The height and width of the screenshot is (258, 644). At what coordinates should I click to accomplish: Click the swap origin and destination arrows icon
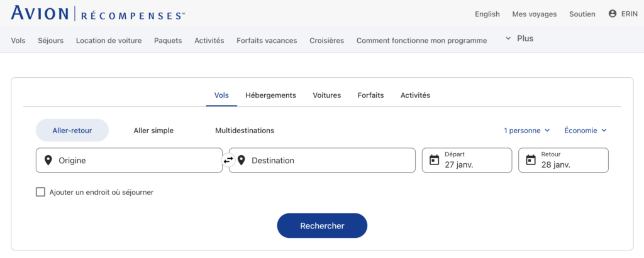(228, 160)
